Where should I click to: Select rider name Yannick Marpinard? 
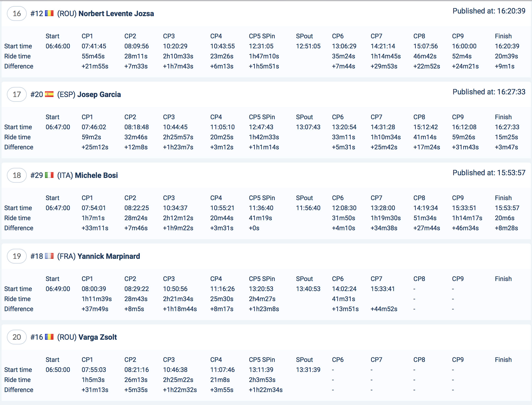tap(109, 256)
